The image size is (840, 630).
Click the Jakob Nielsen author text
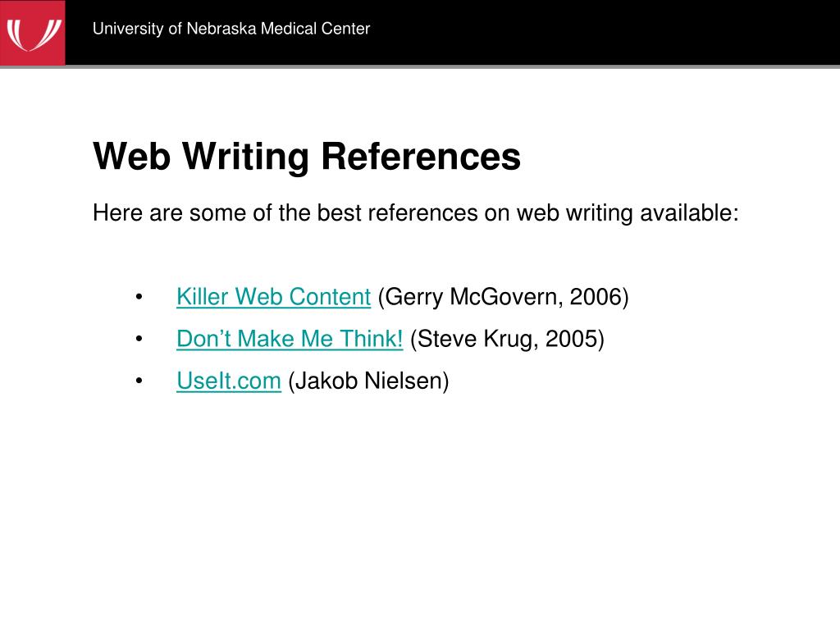pos(368,381)
